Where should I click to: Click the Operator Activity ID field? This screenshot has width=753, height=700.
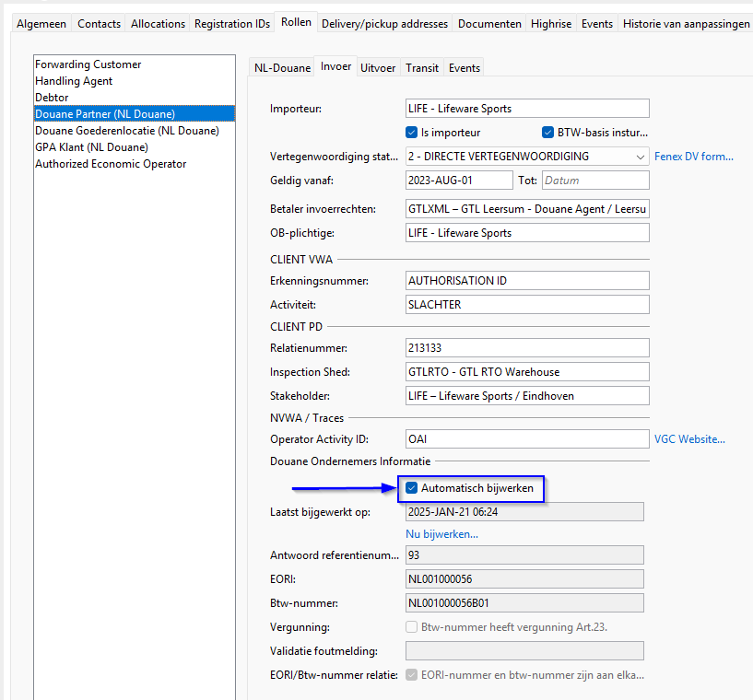[x=527, y=439]
